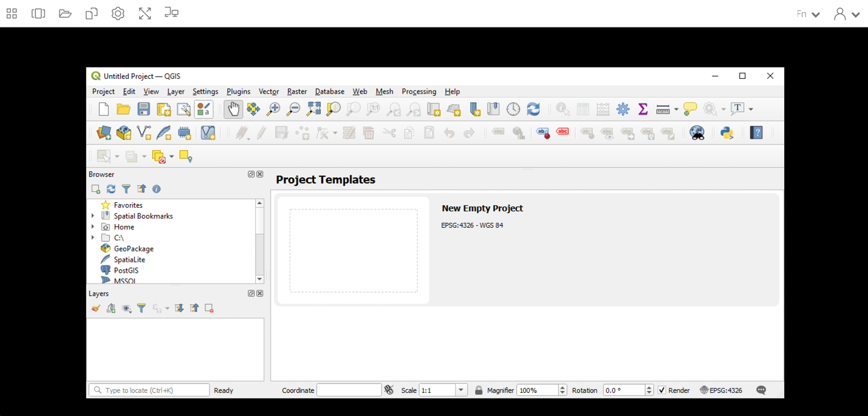Toggle the Map Tips tool
This screenshot has height=416, width=868.
689,109
